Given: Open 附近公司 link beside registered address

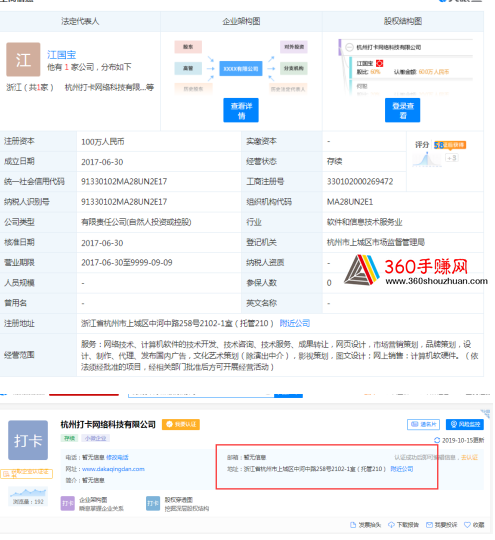Looking at the screenshot, I should [x=295, y=323].
